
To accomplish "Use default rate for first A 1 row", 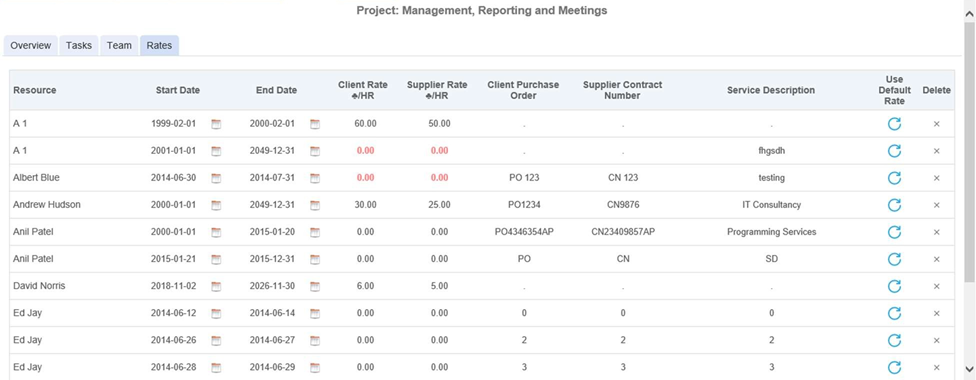I will [894, 124].
